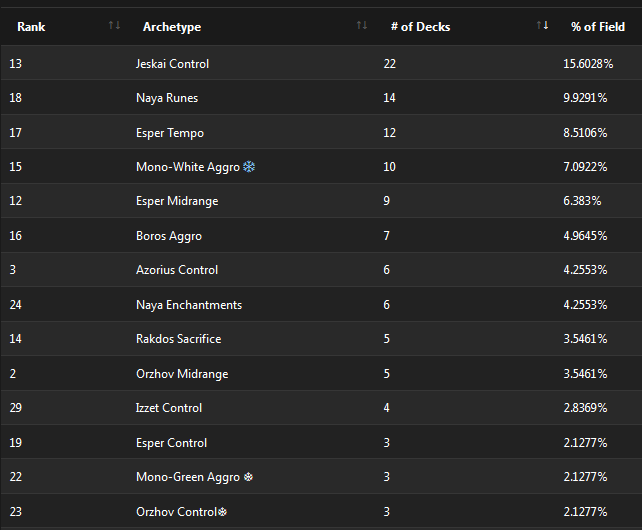This screenshot has width=642, height=530.
Task: Sort by the Archetype column header
Action: tap(173, 27)
